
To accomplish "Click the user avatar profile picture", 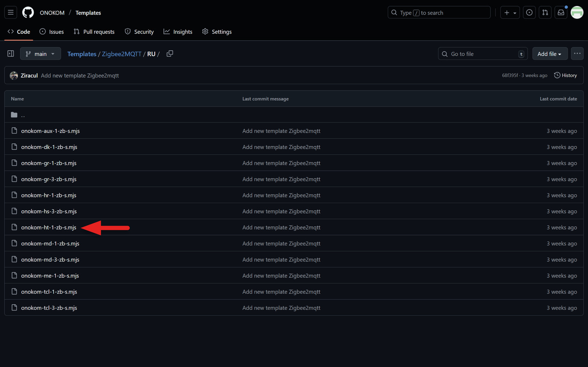I will pyautogui.click(x=577, y=13).
